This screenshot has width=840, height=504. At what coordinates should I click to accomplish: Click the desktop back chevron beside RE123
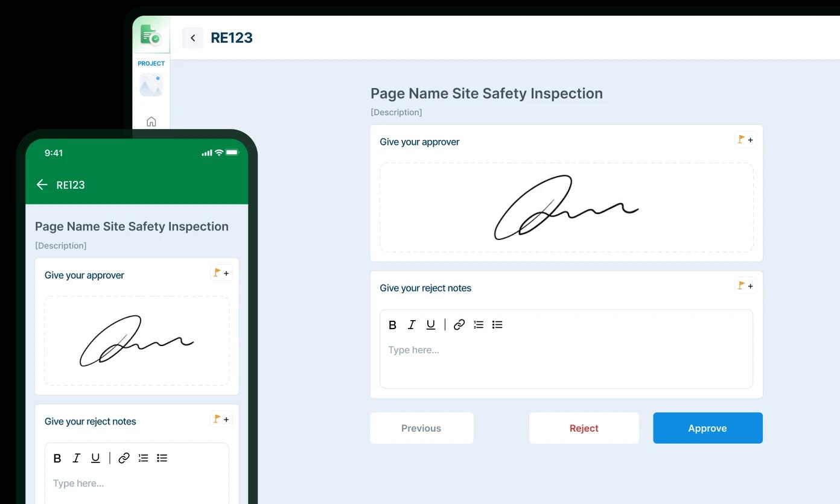point(192,38)
